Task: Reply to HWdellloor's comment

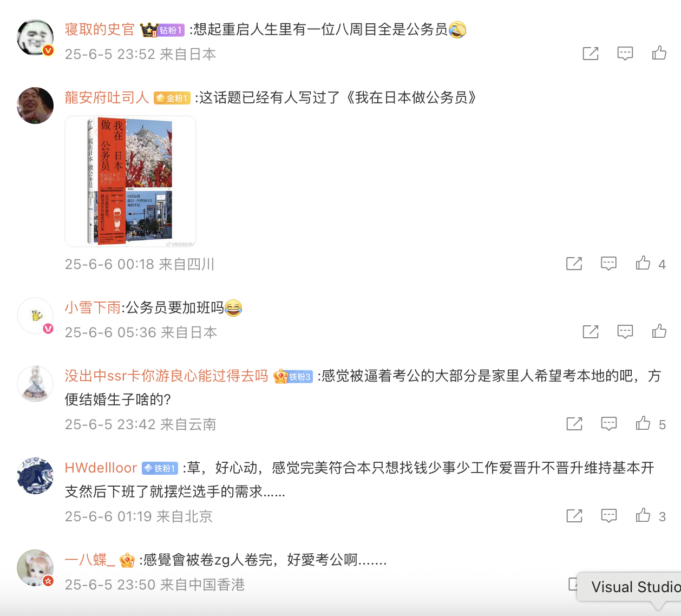Action: pos(608,516)
